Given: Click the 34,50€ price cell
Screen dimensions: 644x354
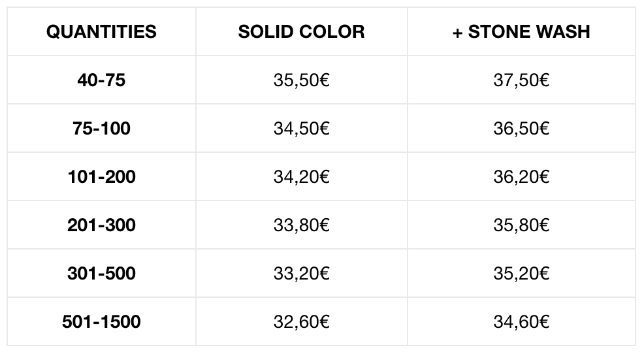Looking at the screenshot, I should tap(302, 128).
